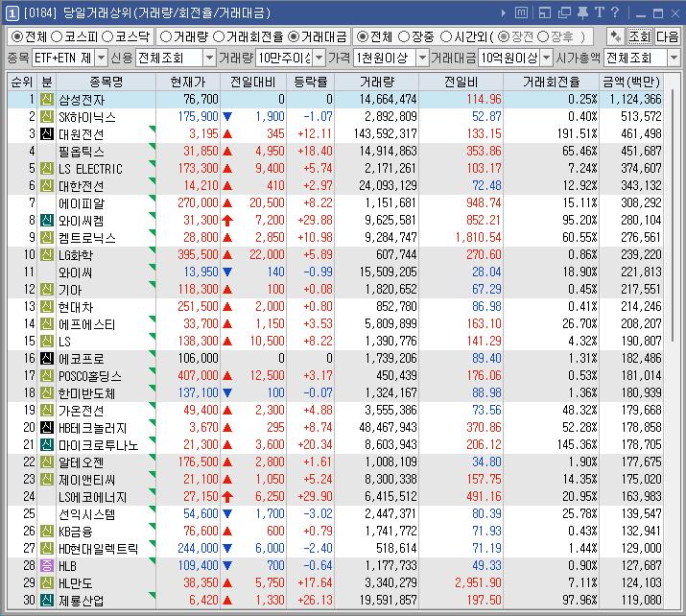Select the 전체 session radio beside 장중
This screenshot has height=616, width=686.
click(x=363, y=36)
